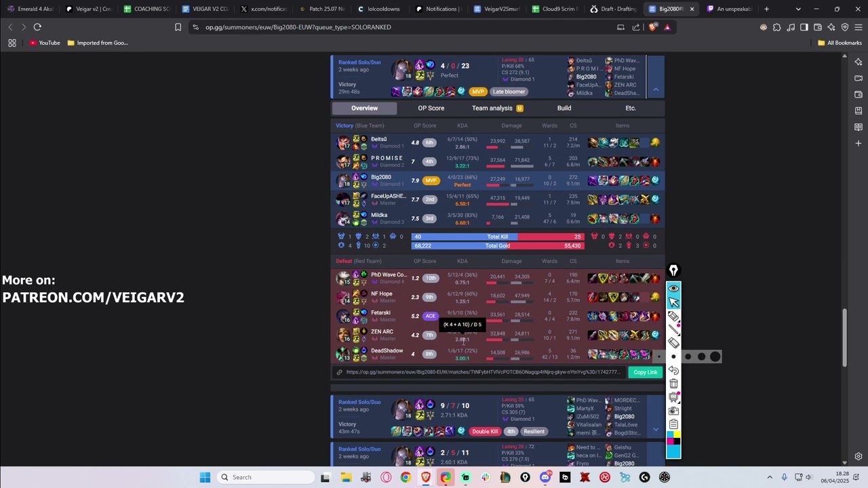The width and height of the screenshot is (868, 488).
Task: Switch to the Cloud9 Scrim tab
Action: click(555, 9)
